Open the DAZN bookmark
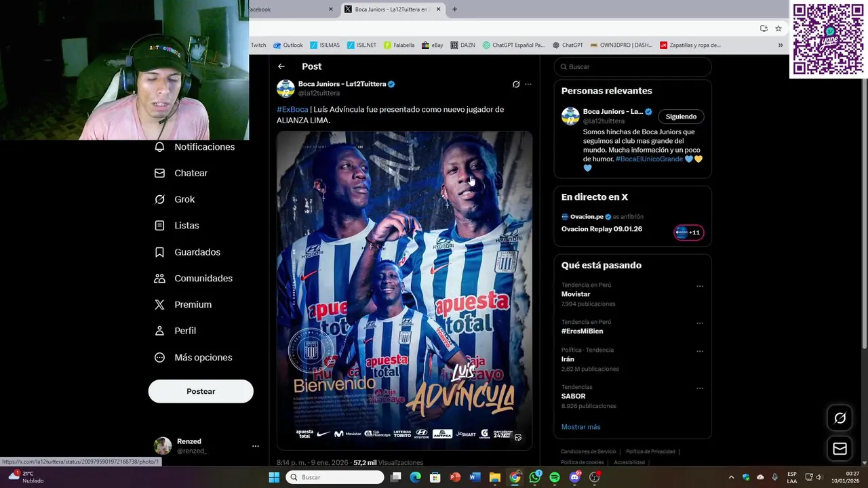 [x=462, y=45]
